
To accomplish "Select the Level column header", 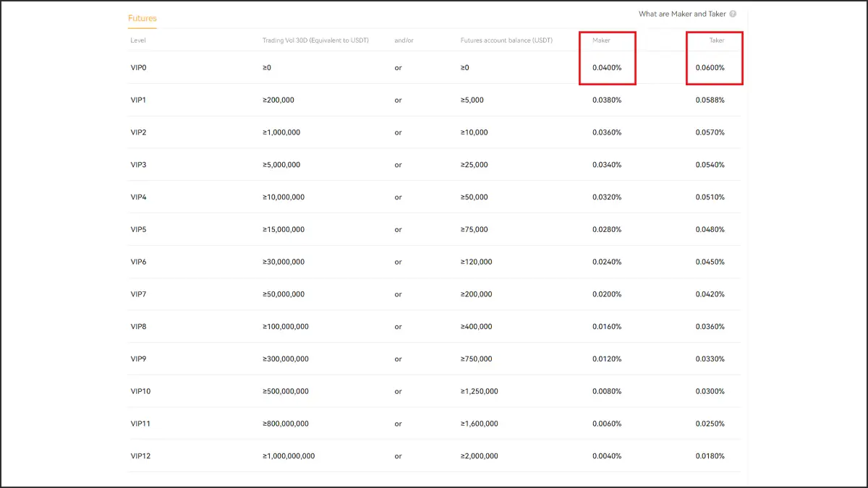I will (x=138, y=40).
